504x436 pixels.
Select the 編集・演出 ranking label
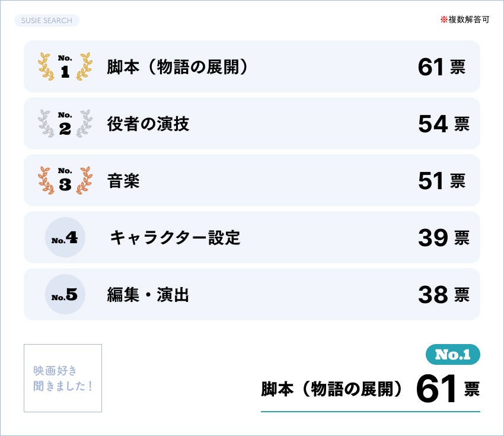coord(148,295)
